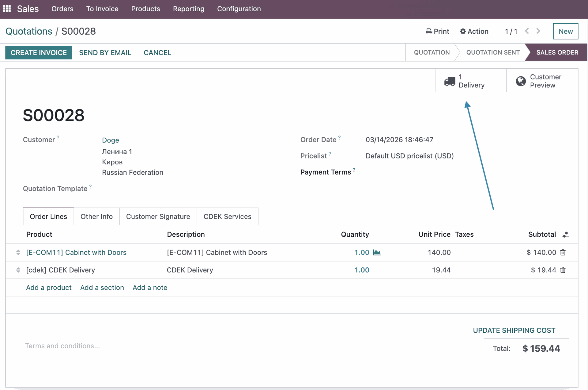This screenshot has width=588, height=390.
Task: Delete the Cabinet with Doors line
Action: pyautogui.click(x=563, y=252)
